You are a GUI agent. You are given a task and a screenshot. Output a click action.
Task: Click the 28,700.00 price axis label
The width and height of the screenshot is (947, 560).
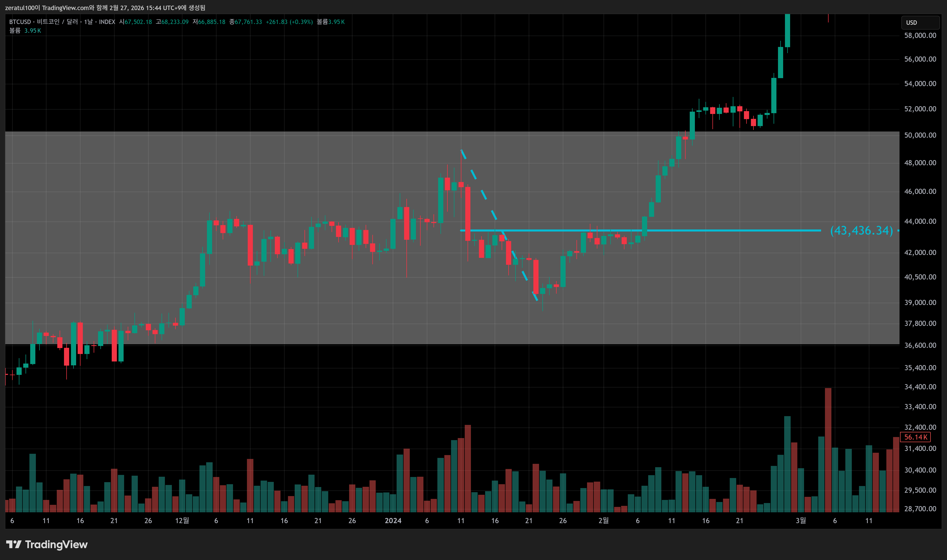point(920,509)
